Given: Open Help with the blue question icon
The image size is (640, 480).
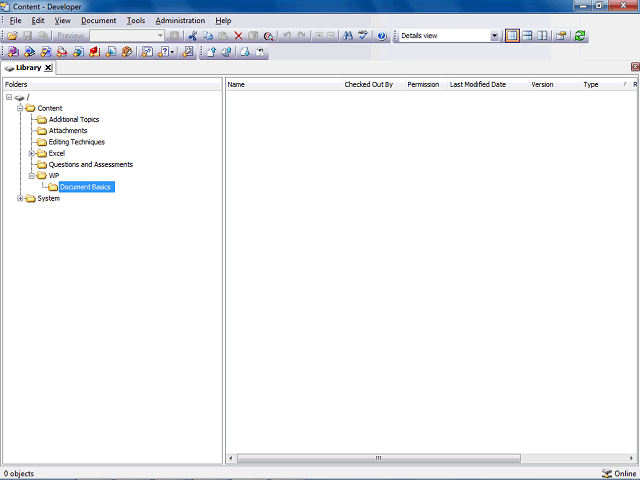Looking at the screenshot, I should click(382, 36).
